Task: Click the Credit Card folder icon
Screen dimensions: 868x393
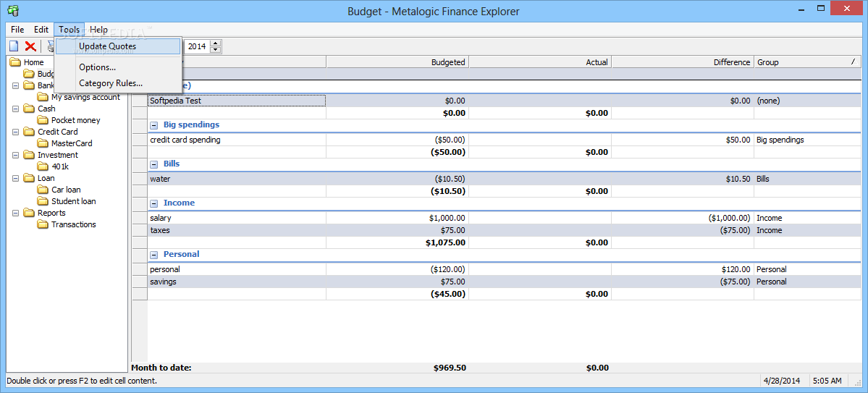Action: tap(29, 132)
